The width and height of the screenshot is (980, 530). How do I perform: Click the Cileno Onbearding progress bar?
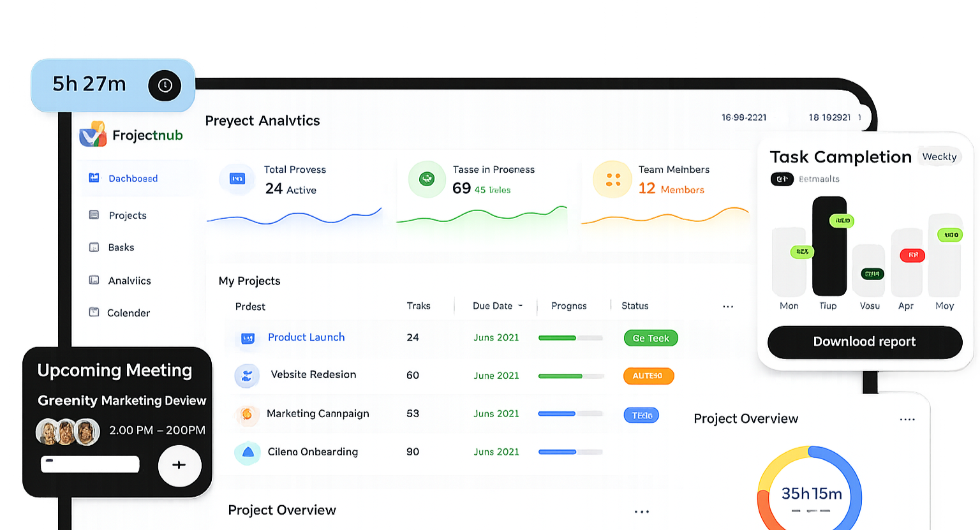570,452
